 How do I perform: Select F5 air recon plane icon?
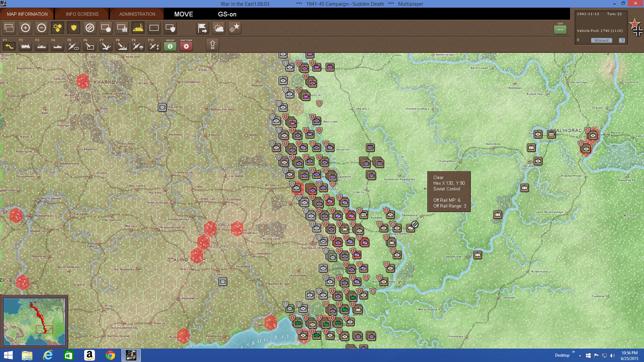[74, 46]
